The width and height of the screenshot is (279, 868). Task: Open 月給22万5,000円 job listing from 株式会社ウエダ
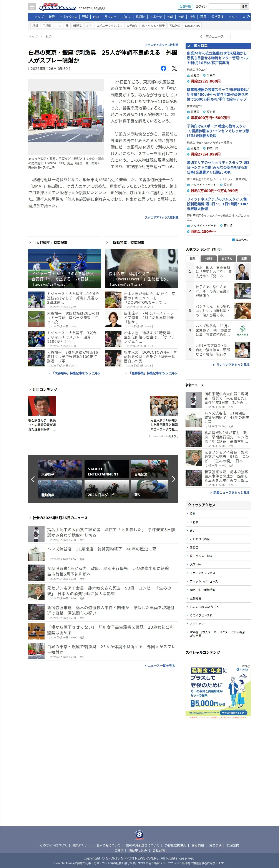point(218,67)
